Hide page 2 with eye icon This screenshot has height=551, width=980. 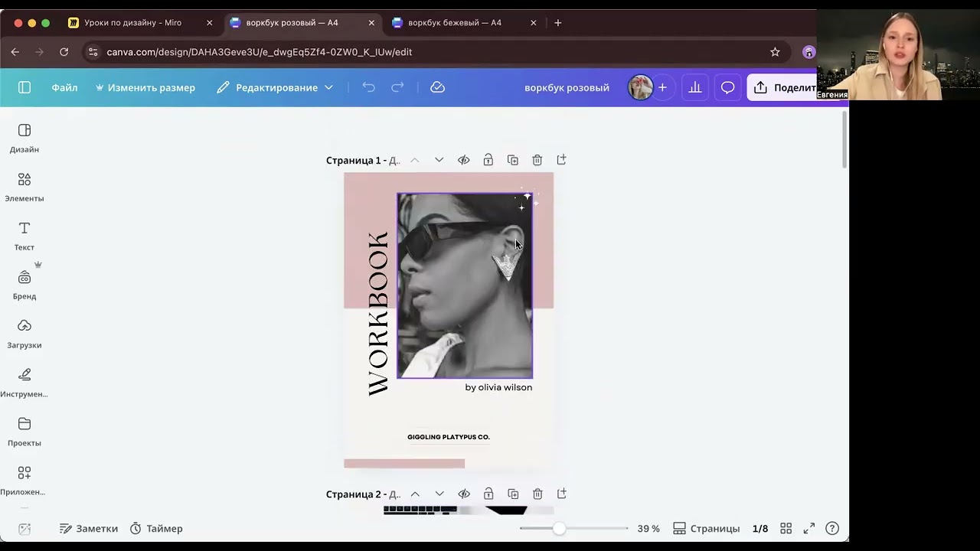pos(464,494)
